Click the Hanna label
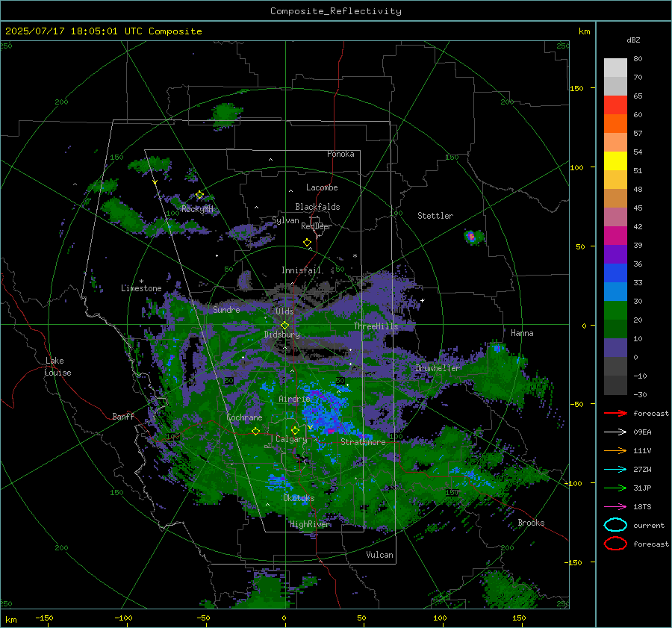The image size is (672, 628). tap(522, 333)
